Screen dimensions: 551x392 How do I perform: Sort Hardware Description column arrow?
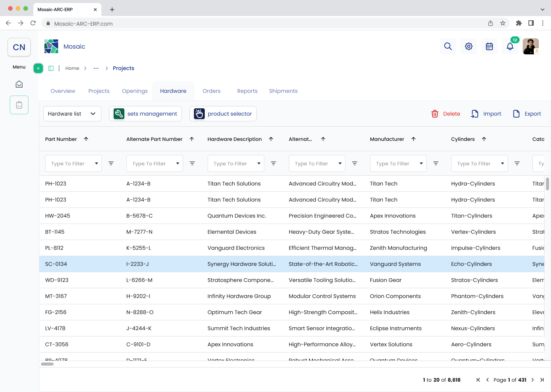tap(271, 139)
